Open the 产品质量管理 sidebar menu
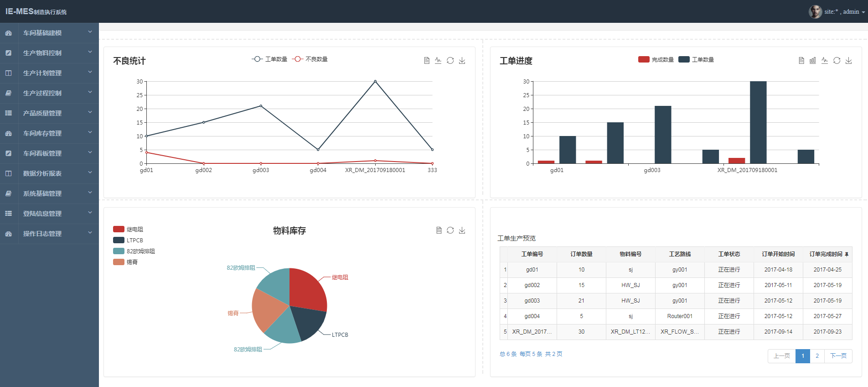This screenshot has width=868, height=387. 42,113
